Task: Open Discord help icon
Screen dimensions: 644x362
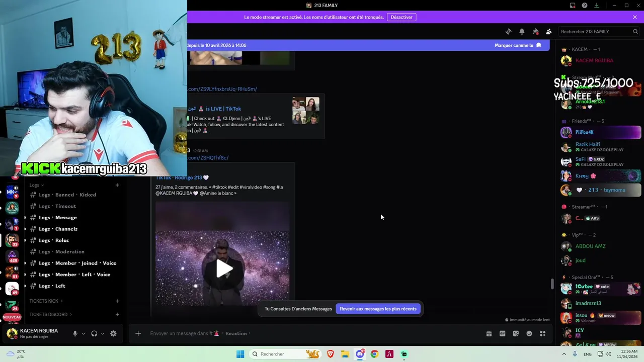Action: coord(585,6)
